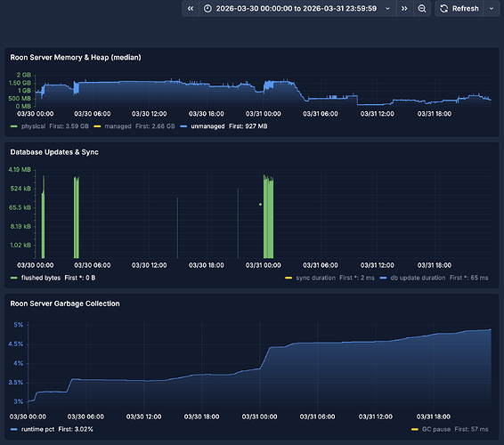
Task: Click yellow GC pause color swatch
Action: click(415, 429)
